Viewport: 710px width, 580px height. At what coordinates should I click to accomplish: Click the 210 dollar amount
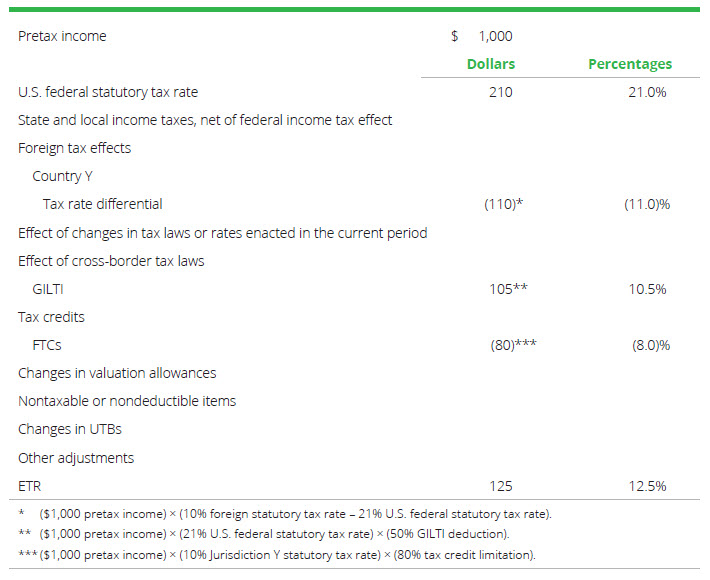tap(501, 92)
